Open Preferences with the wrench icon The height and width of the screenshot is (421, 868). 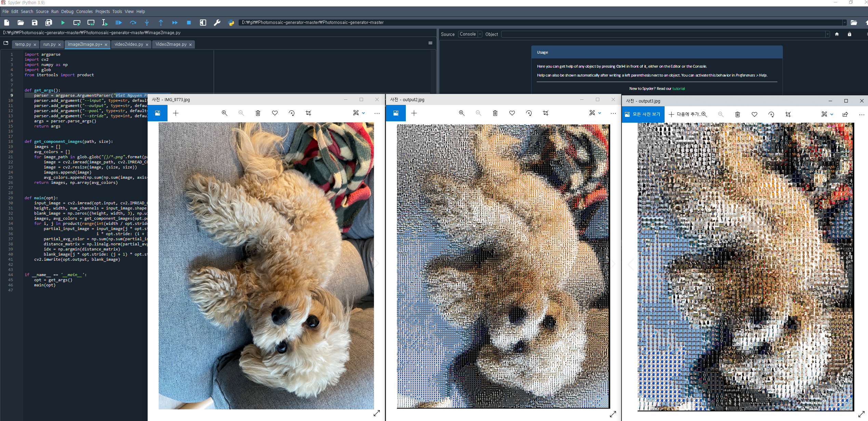[x=217, y=23]
